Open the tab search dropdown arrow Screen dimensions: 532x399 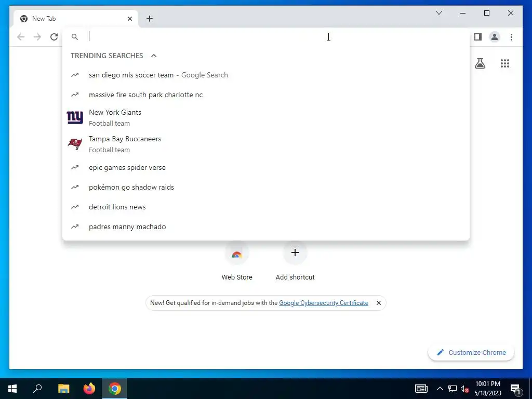439,13
